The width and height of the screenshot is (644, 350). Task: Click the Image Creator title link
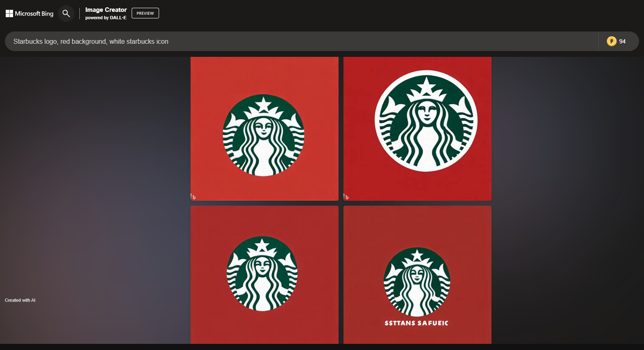pos(106,10)
